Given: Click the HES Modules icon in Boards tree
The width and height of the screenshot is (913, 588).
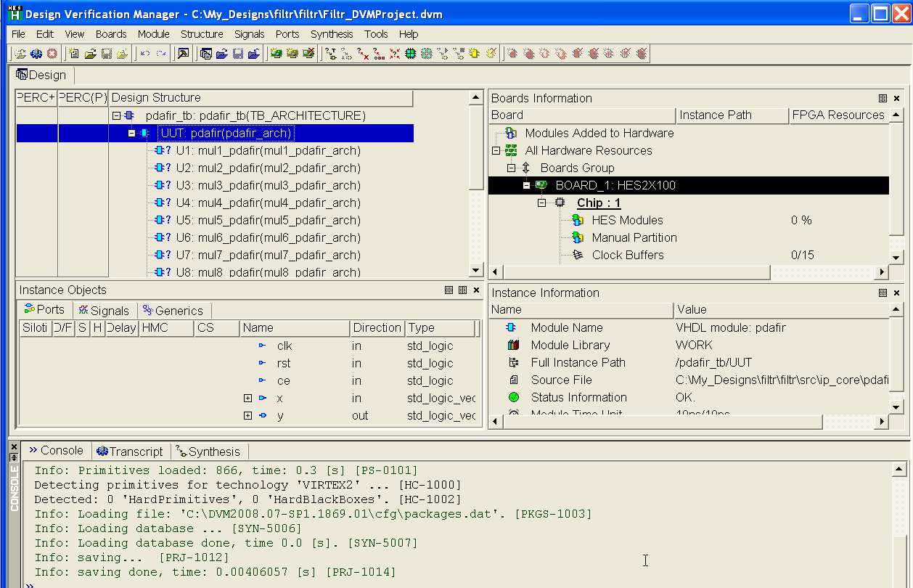Looking at the screenshot, I should pos(578,220).
